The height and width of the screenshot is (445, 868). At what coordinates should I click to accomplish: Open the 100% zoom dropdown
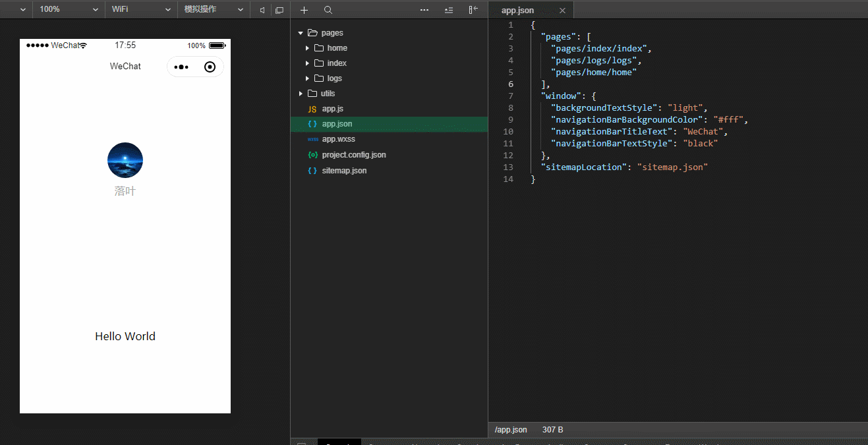(x=69, y=10)
